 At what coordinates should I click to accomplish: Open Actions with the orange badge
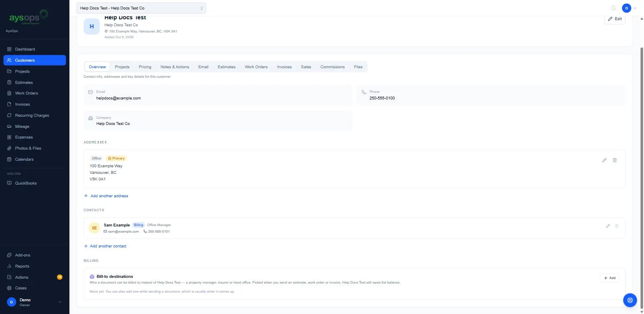tap(34, 277)
